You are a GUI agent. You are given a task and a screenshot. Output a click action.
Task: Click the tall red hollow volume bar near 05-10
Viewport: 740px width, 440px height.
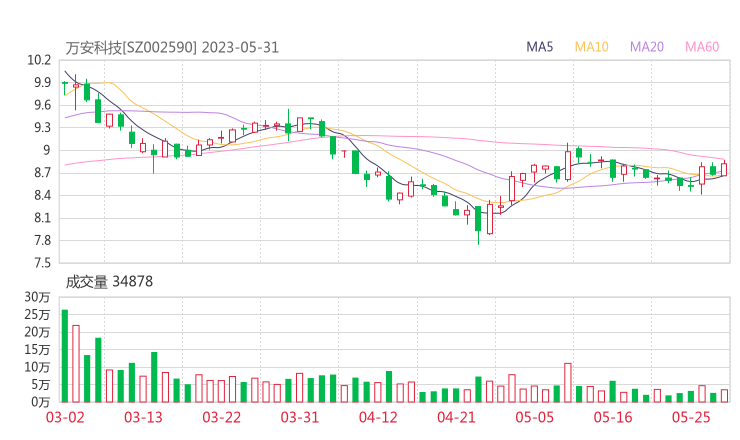click(x=568, y=383)
